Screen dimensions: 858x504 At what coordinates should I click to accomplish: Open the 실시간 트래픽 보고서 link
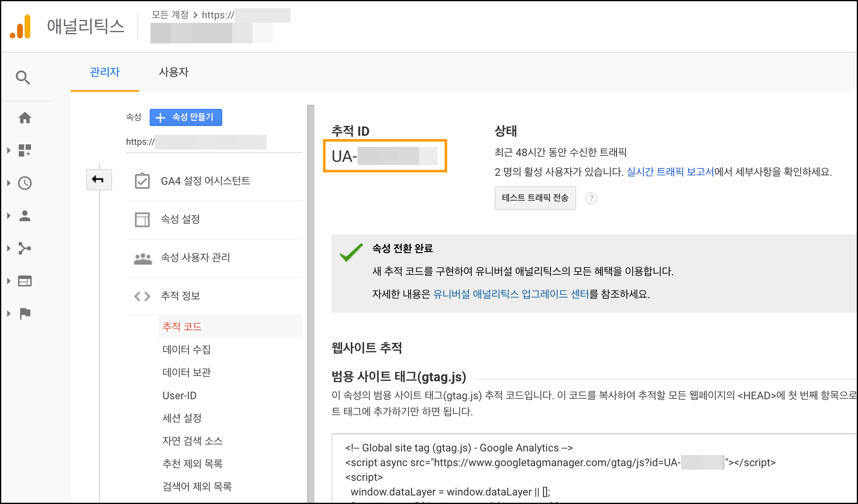coord(670,172)
